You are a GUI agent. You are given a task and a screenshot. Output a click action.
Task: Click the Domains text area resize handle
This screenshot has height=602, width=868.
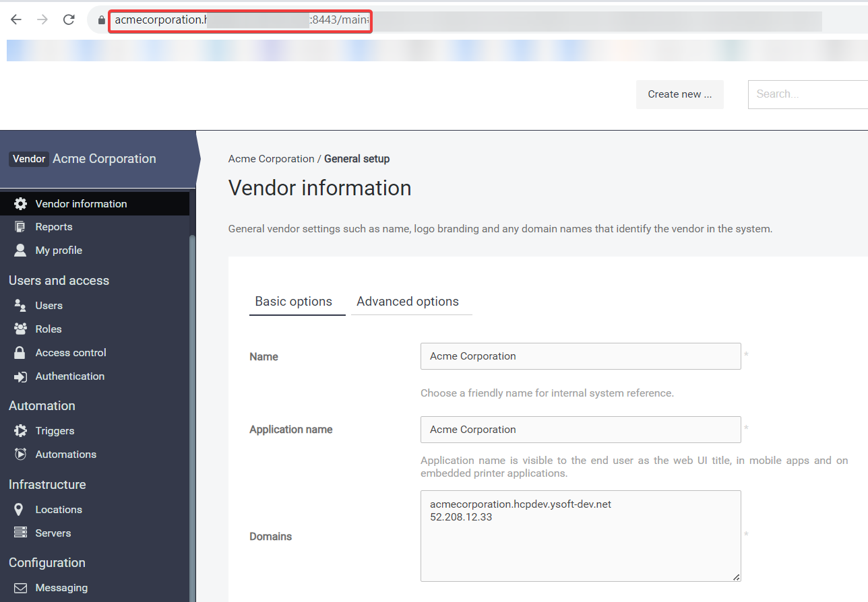pyautogui.click(x=736, y=576)
